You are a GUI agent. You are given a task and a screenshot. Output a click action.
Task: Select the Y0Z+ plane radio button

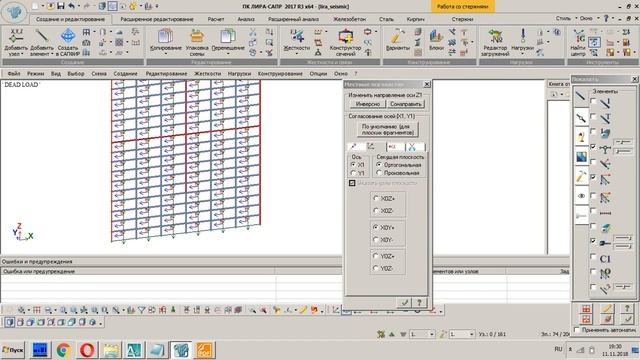pos(376,256)
